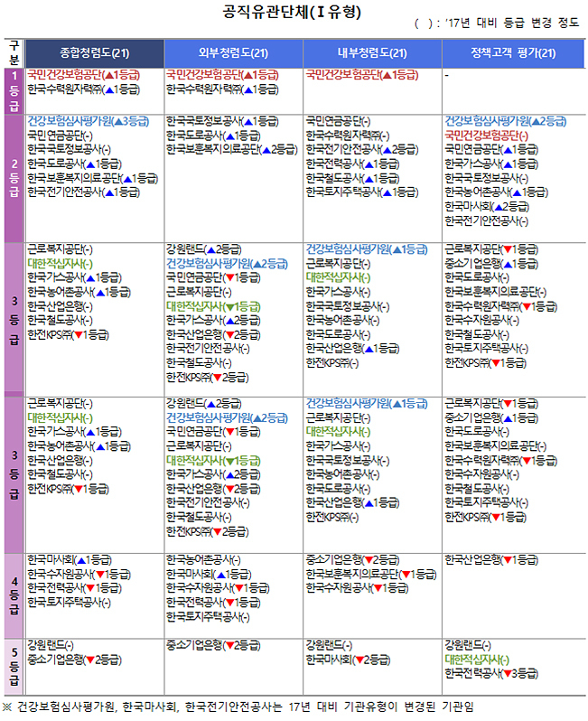The image size is (588, 721).
Task: Select the 외부청렴도(21) column header
Action: click(234, 53)
